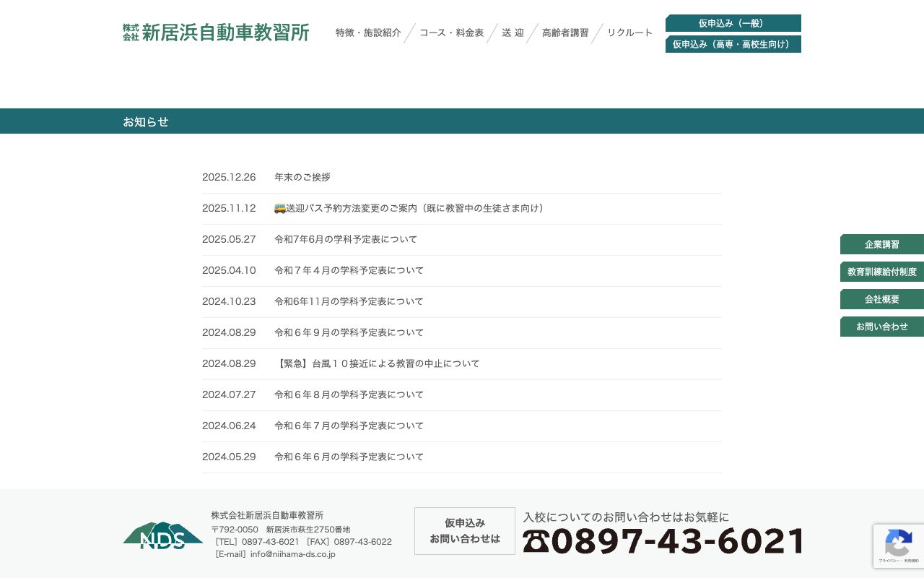Click the info@niihama-ds.co.jp email link
This screenshot has height=578, width=924.
coord(292,554)
